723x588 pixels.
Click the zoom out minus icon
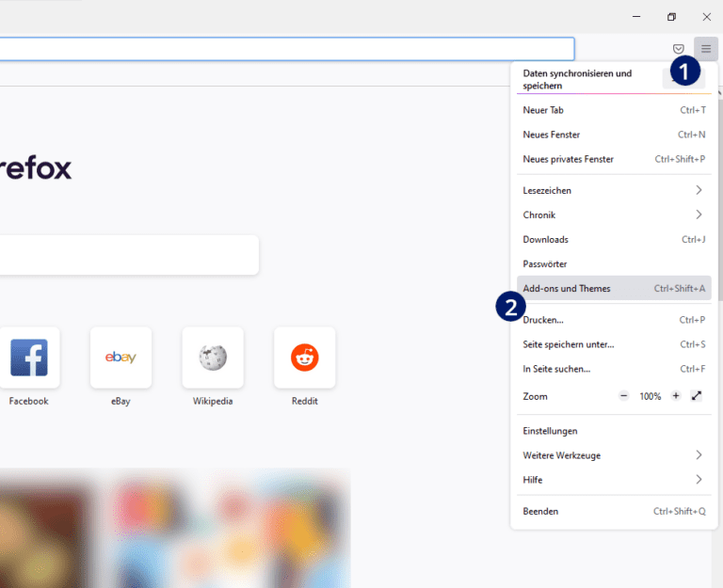pos(623,396)
